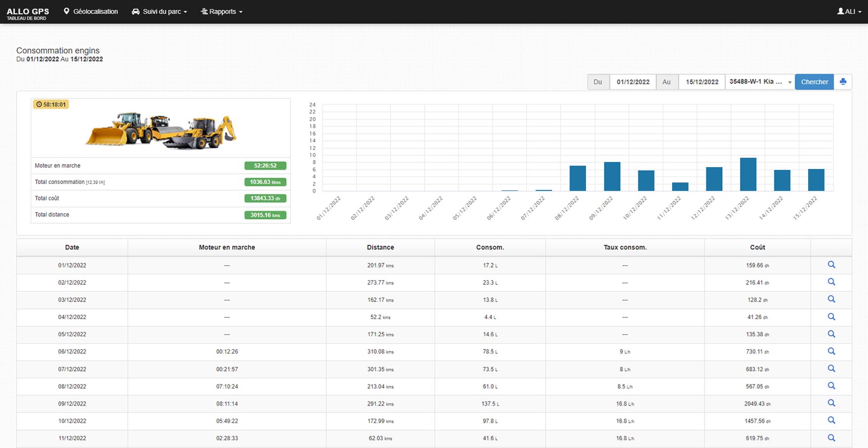Click the 09/12/2022 bar in the chart
Viewport: 868px width, 448px height.
(612, 177)
